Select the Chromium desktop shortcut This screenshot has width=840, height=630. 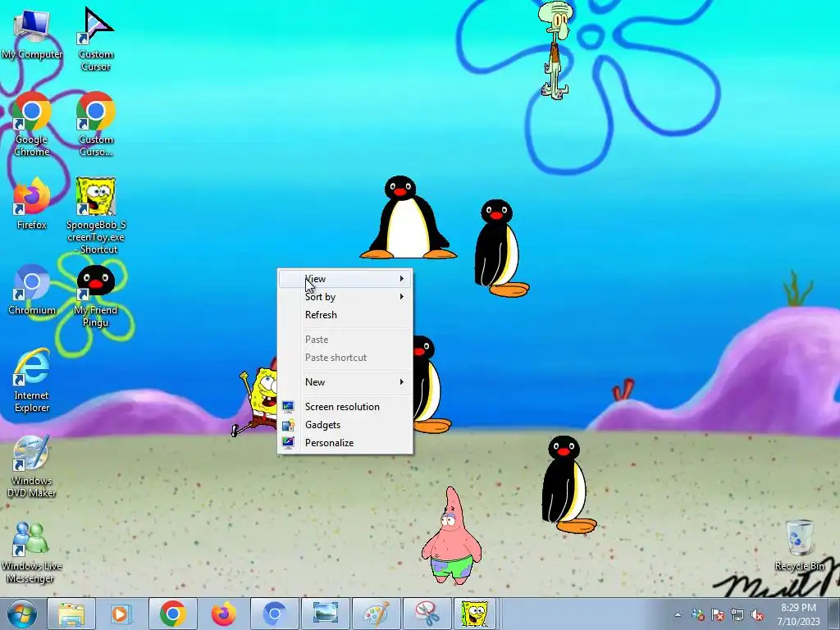click(x=32, y=290)
